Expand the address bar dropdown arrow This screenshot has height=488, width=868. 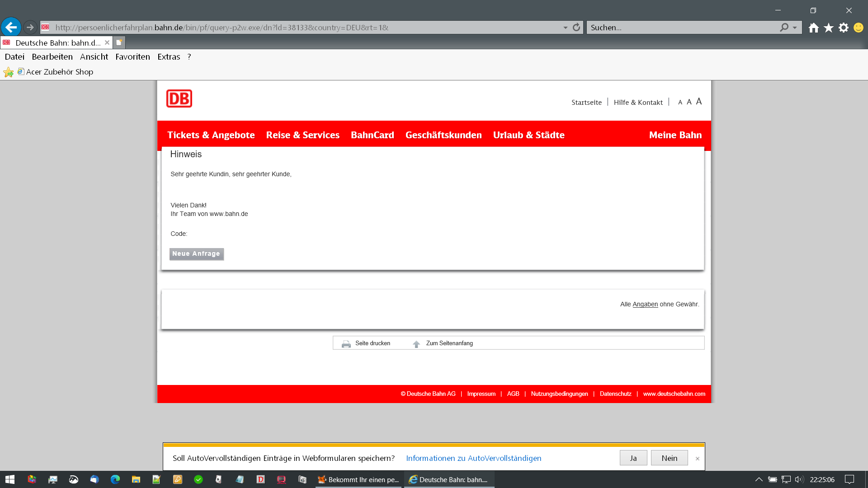(x=565, y=28)
